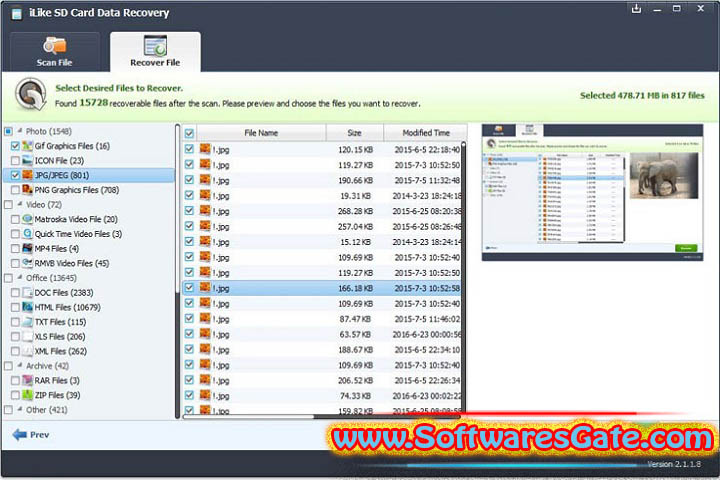720x480 pixels.
Task: Click the recovery disk icon beside Select Desired Files
Action: pos(31,95)
